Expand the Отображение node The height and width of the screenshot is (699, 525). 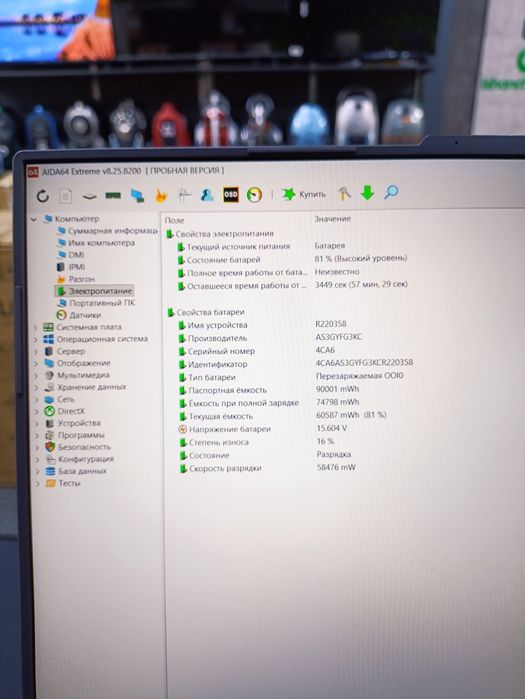(37, 364)
